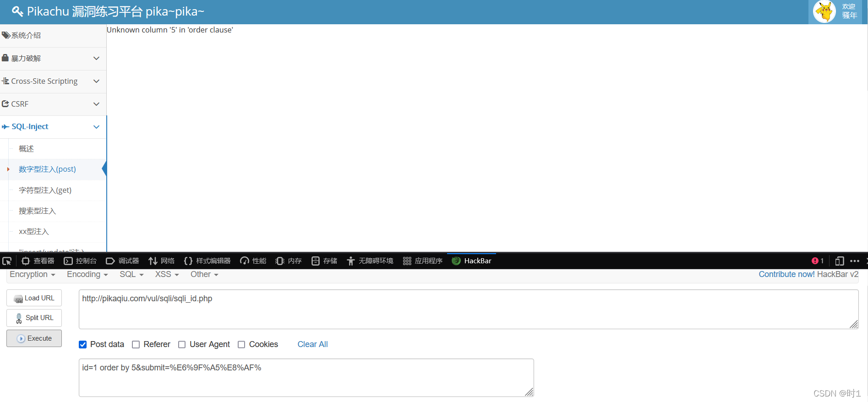Image resolution: width=868 pixels, height=402 pixels.
Task: Click the URL textarea resize handle
Action: [854, 325]
